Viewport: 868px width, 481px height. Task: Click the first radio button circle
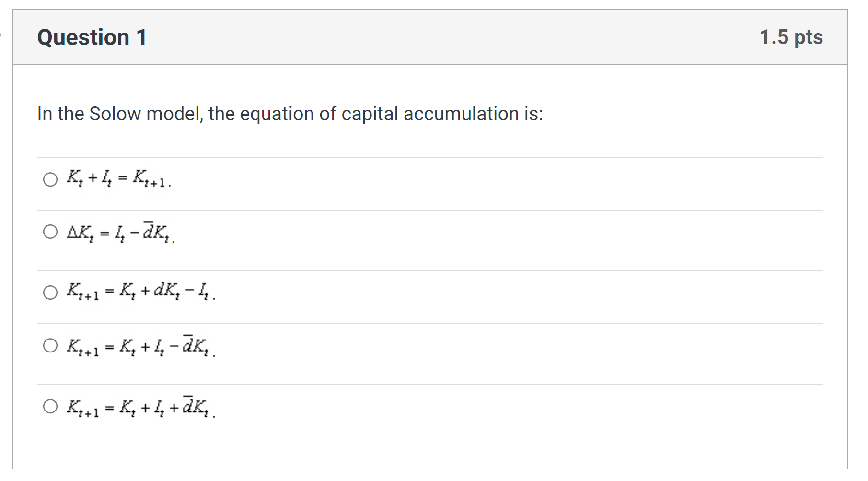49,180
